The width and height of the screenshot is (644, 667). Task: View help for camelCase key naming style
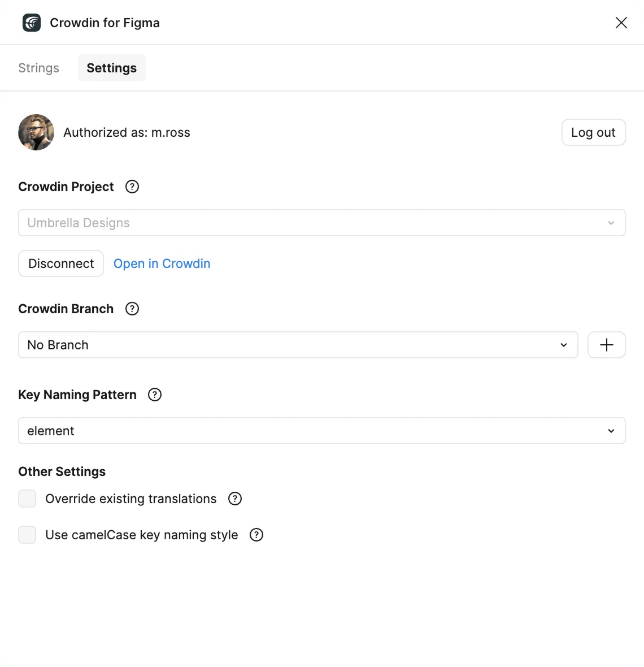(256, 535)
